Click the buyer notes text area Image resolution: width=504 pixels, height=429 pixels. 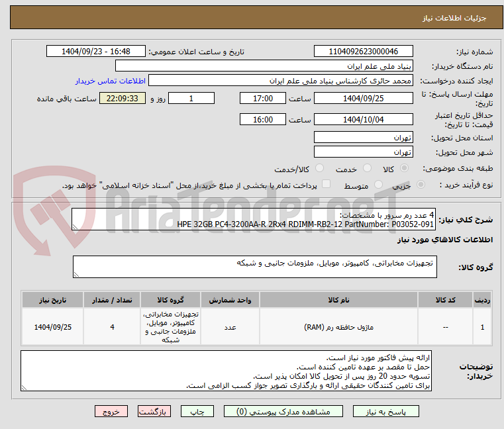(227, 371)
